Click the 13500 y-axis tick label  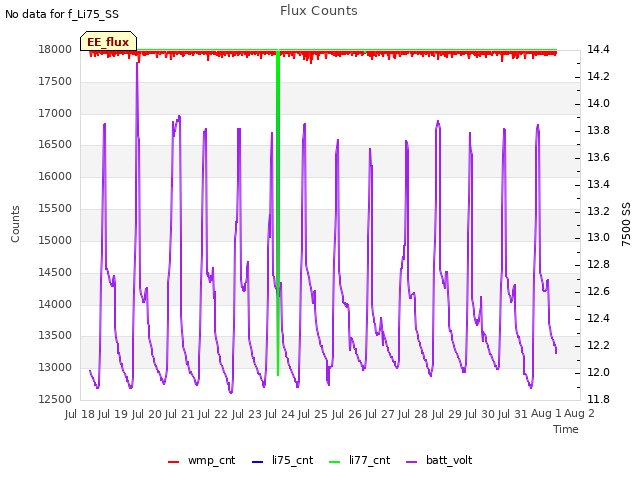pyautogui.click(x=55, y=336)
